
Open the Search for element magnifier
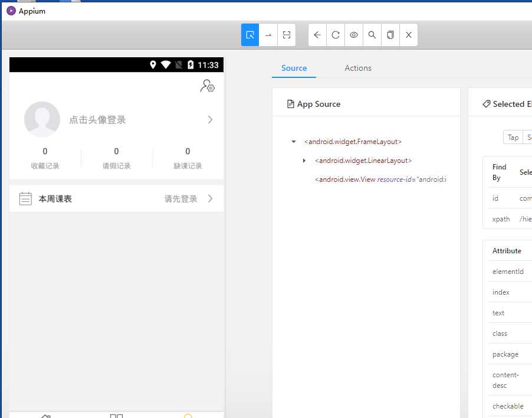click(x=372, y=35)
